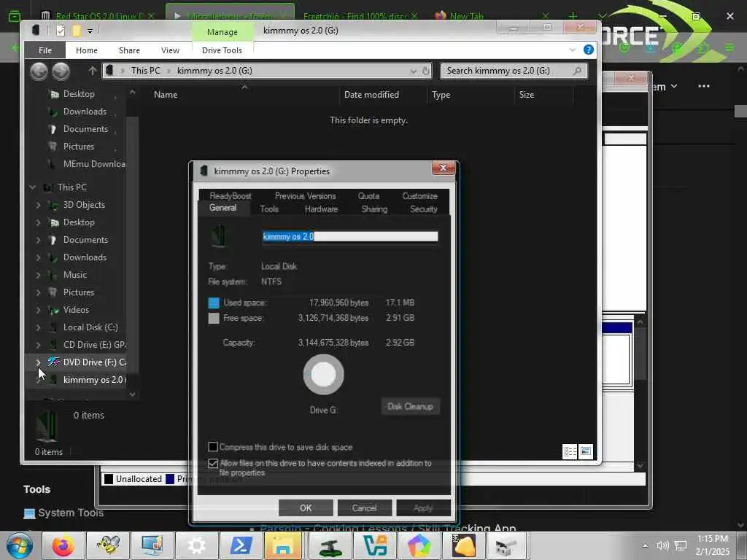Expand Local Disk (C:) node

38,327
